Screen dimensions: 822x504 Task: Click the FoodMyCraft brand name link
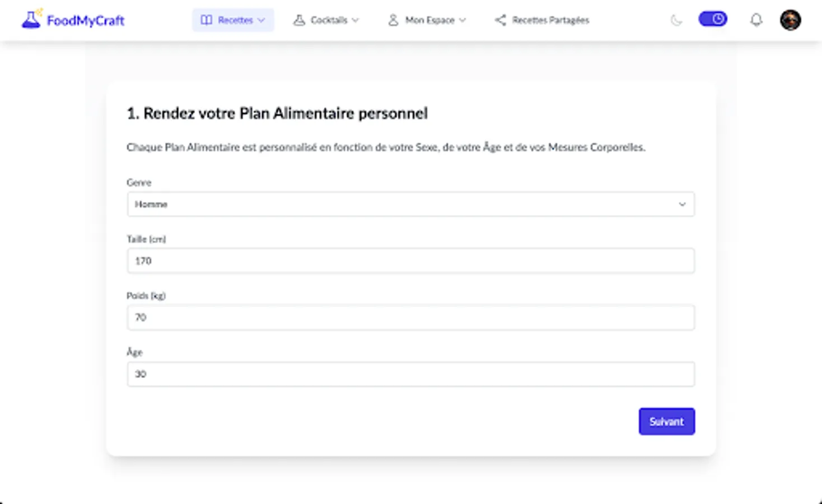coord(86,21)
